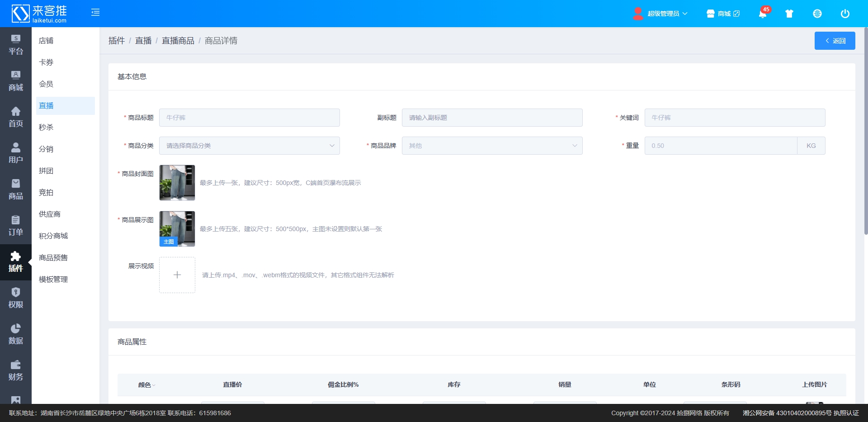Collapse the sidebar with the hamburger icon

pyautogui.click(x=95, y=13)
